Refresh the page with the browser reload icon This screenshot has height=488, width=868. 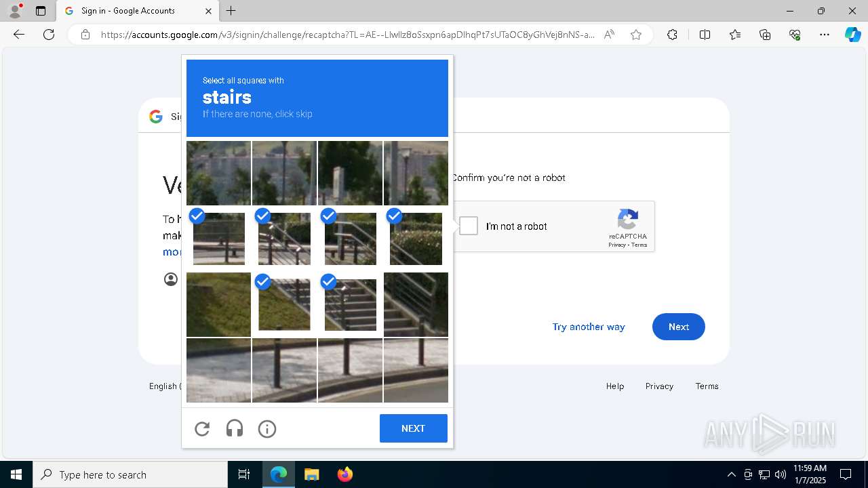(x=49, y=35)
